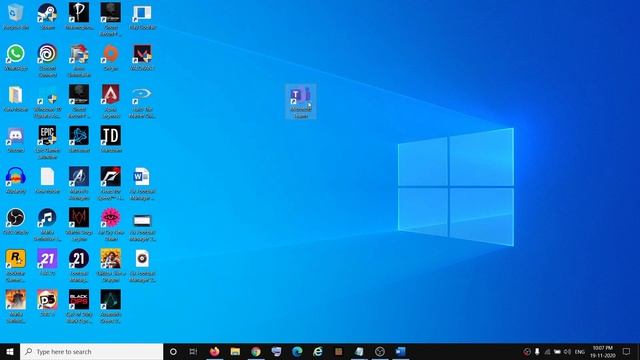
Task: Click the ENG language indicator
Action: tap(580, 352)
